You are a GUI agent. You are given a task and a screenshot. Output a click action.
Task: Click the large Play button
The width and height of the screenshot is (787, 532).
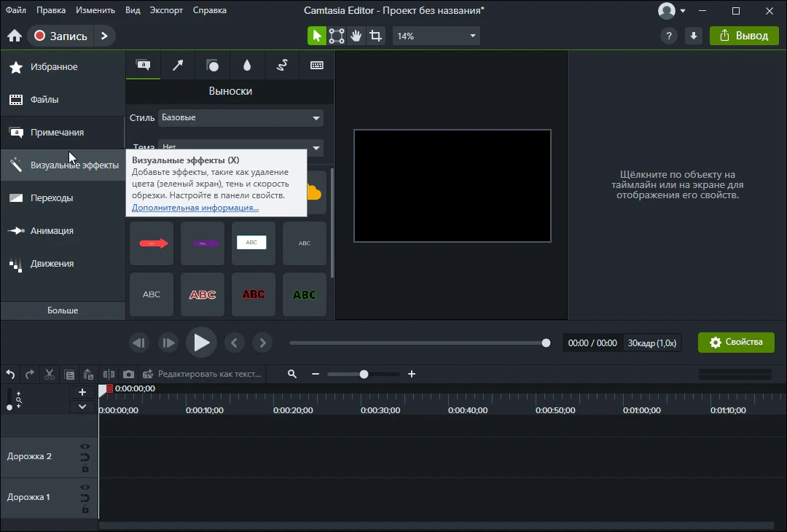coord(201,343)
